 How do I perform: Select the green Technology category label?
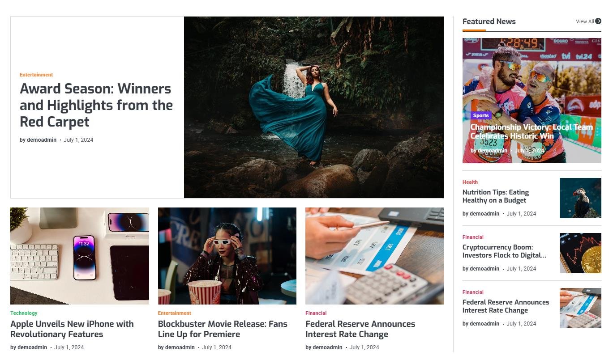pos(24,313)
